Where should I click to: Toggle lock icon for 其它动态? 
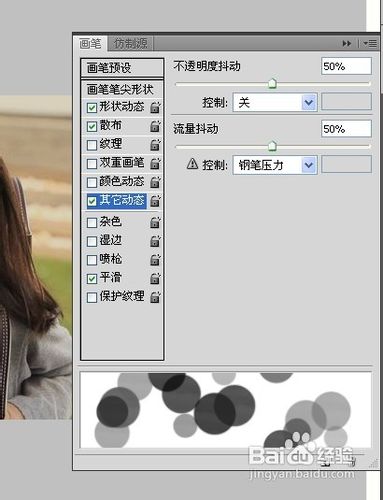click(155, 201)
